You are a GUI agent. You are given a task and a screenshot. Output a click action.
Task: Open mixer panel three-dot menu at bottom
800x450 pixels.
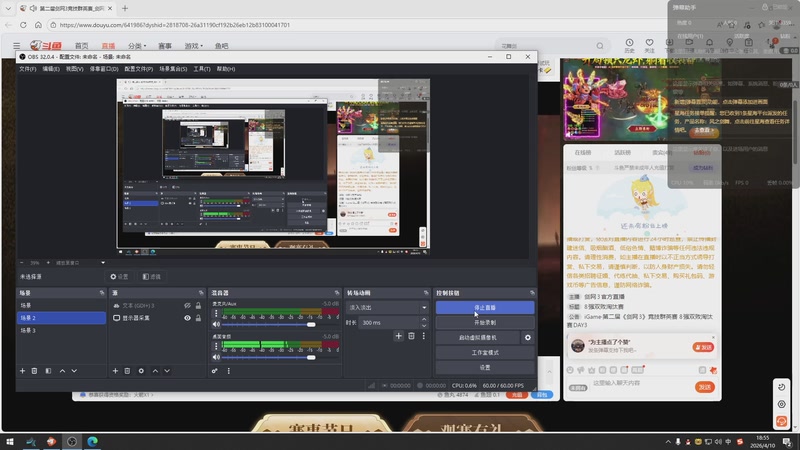tap(229, 371)
